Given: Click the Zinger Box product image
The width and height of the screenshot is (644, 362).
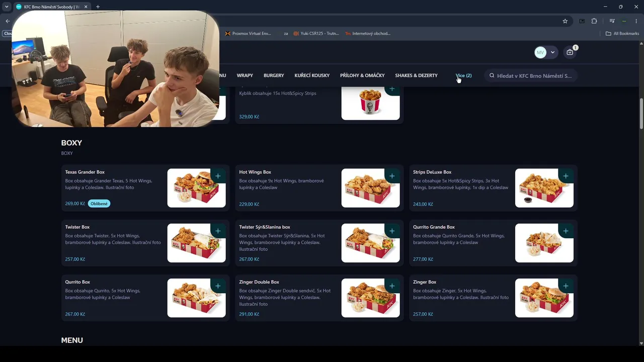Looking at the screenshot, I should pos(544,298).
